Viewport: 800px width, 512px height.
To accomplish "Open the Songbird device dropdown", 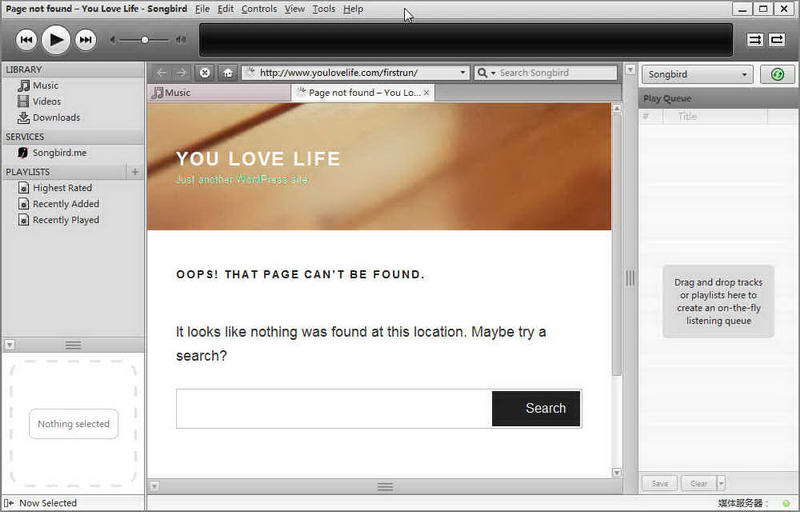I will point(697,74).
